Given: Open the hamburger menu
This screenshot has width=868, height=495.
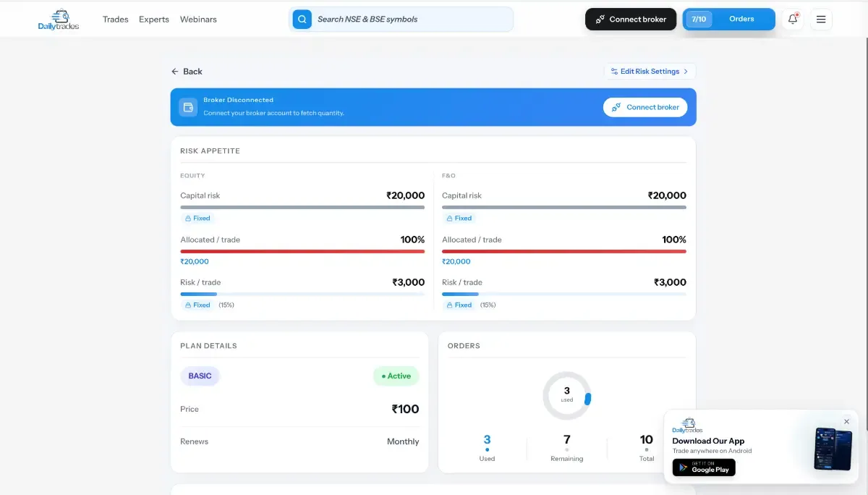Looking at the screenshot, I should [x=821, y=20].
